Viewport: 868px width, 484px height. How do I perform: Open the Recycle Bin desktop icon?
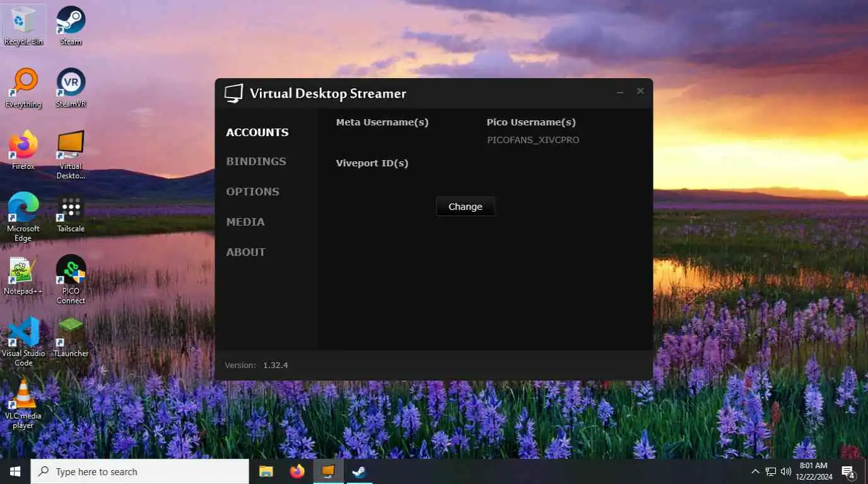23,26
